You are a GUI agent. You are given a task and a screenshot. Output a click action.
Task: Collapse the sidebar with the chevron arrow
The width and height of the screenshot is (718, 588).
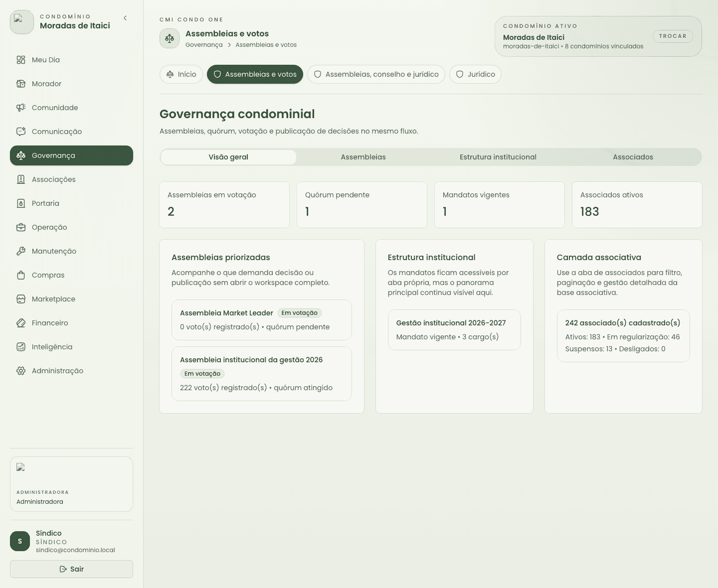(125, 18)
